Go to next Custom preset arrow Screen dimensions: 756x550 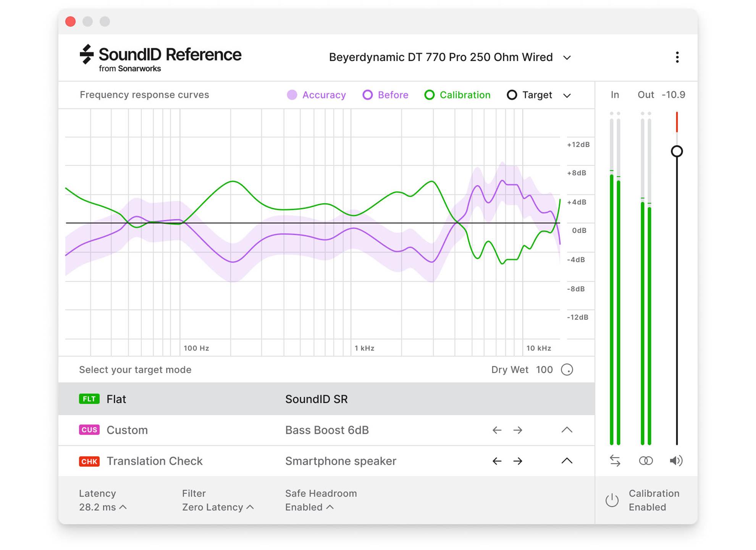[x=518, y=430]
